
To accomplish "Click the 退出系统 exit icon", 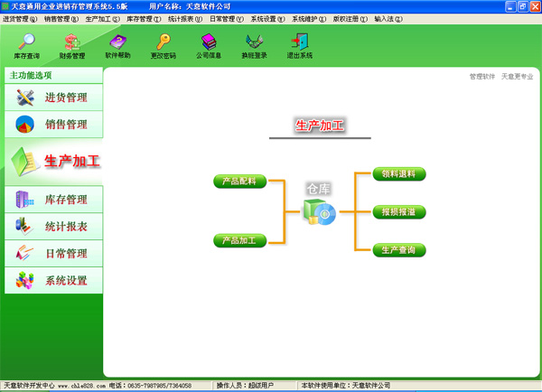I will click(299, 44).
